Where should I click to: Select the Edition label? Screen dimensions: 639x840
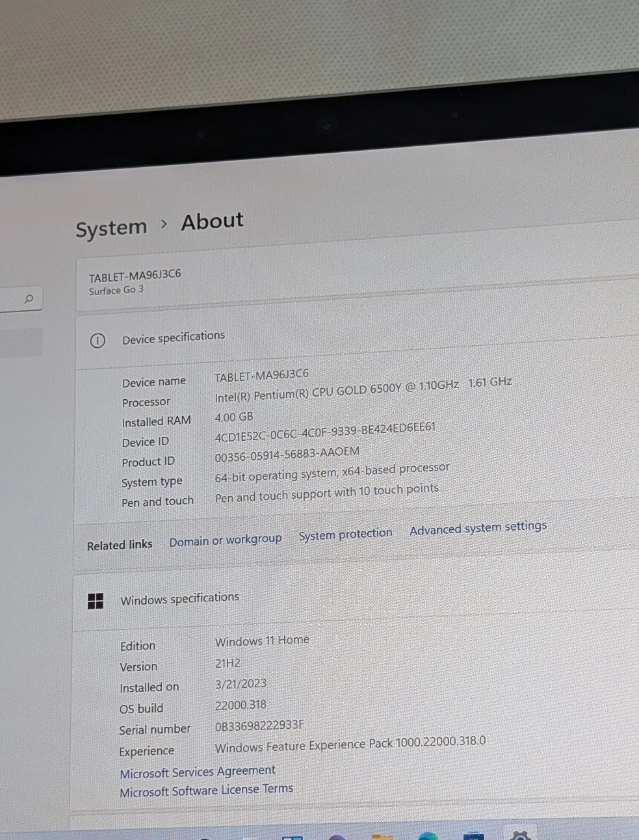[x=138, y=646]
